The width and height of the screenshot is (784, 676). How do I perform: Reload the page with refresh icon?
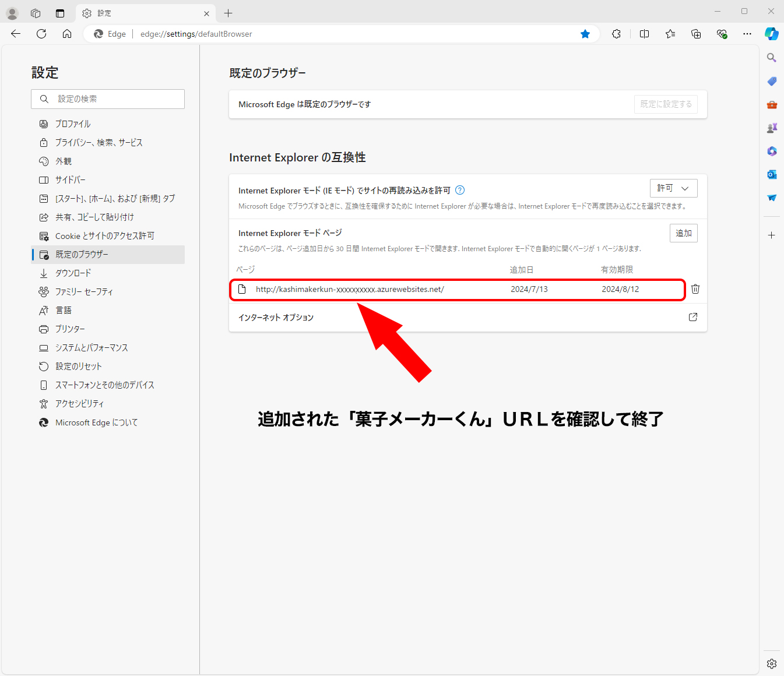click(41, 34)
